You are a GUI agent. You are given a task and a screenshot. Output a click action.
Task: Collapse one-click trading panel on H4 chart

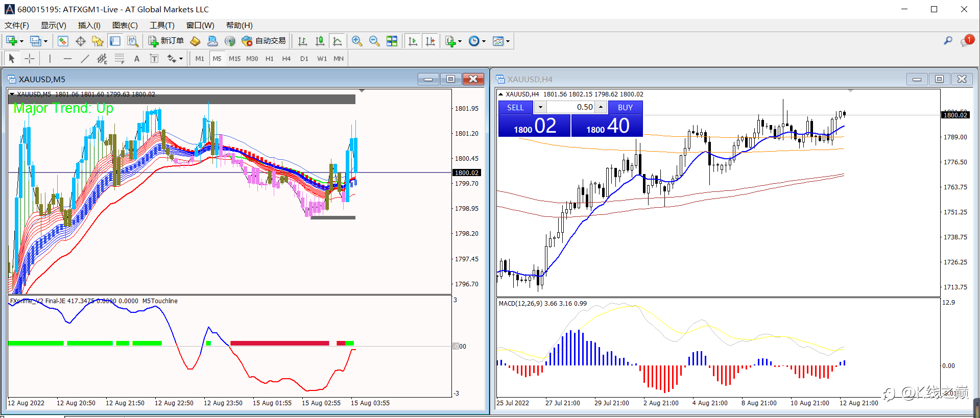click(501, 94)
